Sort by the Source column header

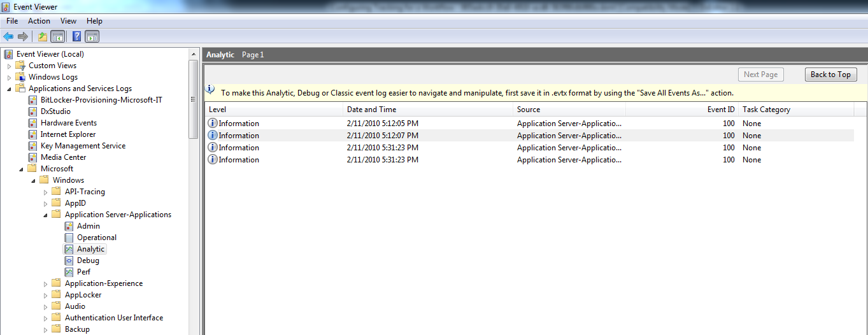tap(569, 110)
